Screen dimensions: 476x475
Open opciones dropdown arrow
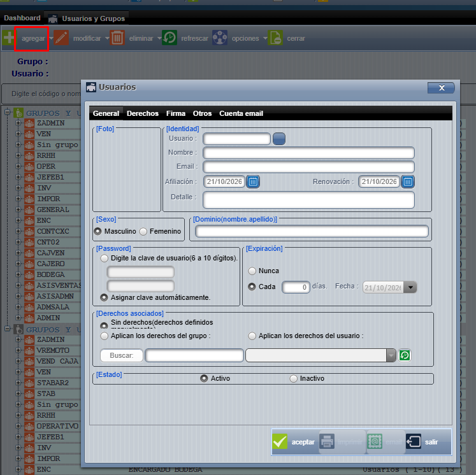click(265, 38)
